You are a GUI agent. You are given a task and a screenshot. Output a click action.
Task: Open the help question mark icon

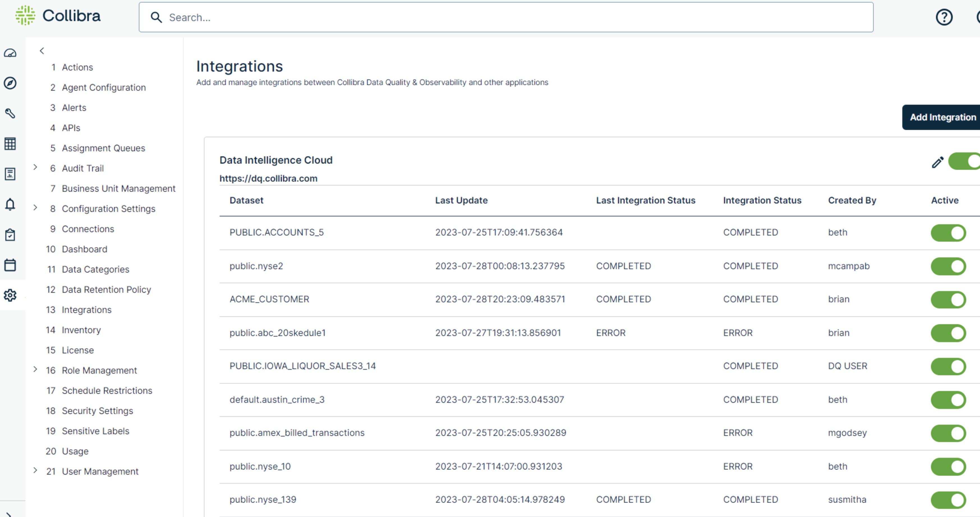click(x=944, y=17)
